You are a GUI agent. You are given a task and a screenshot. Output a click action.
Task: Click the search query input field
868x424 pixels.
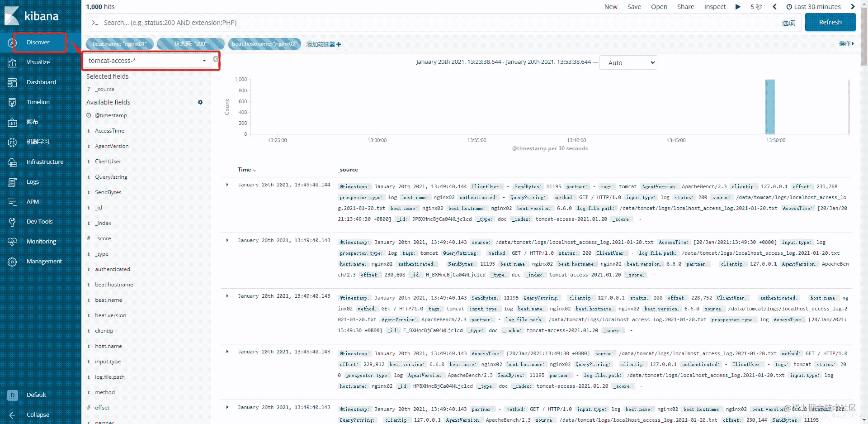click(434, 23)
